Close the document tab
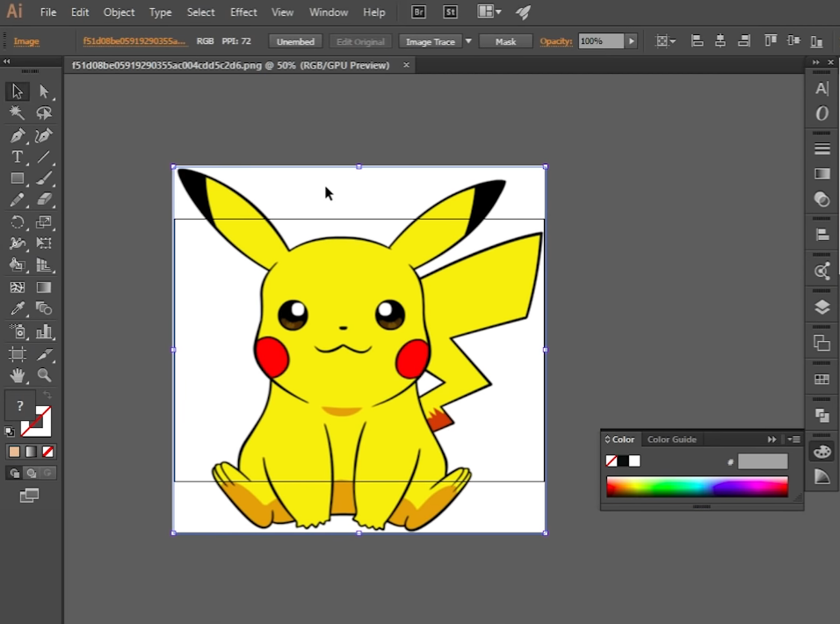The width and height of the screenshot is (840, 624). 406,65
